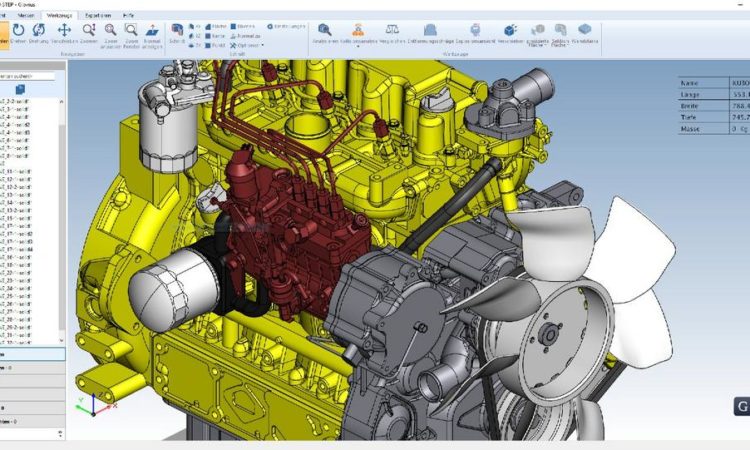Click the Masse value 0 Kg
750x450 pixels.
740,129
